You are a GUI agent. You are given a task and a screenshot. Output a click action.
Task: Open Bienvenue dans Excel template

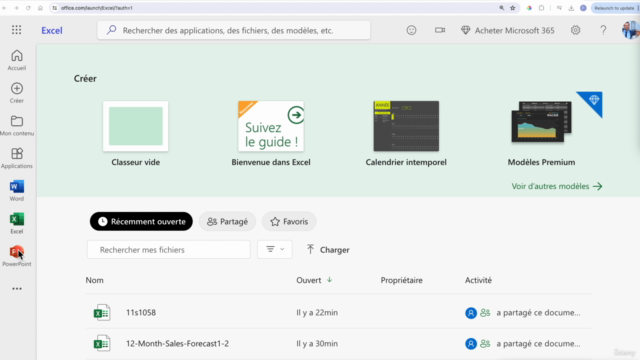click(x=271, y=133)
